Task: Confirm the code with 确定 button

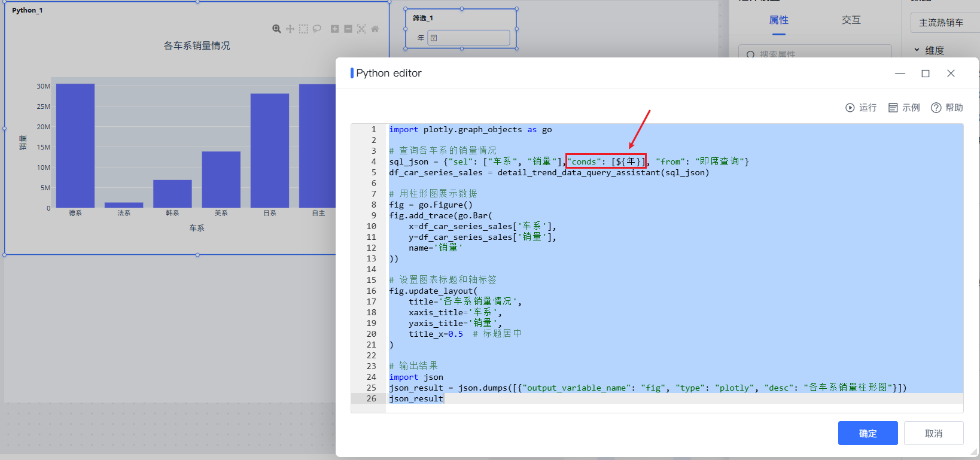Action: 868,433
